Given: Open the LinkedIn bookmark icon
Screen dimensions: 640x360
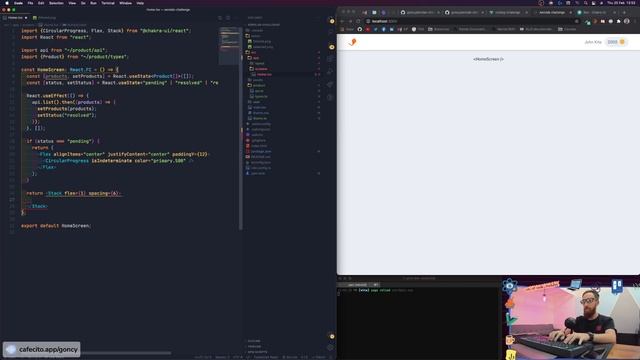Looking at the screenshot, I should (x=391, y=29).
